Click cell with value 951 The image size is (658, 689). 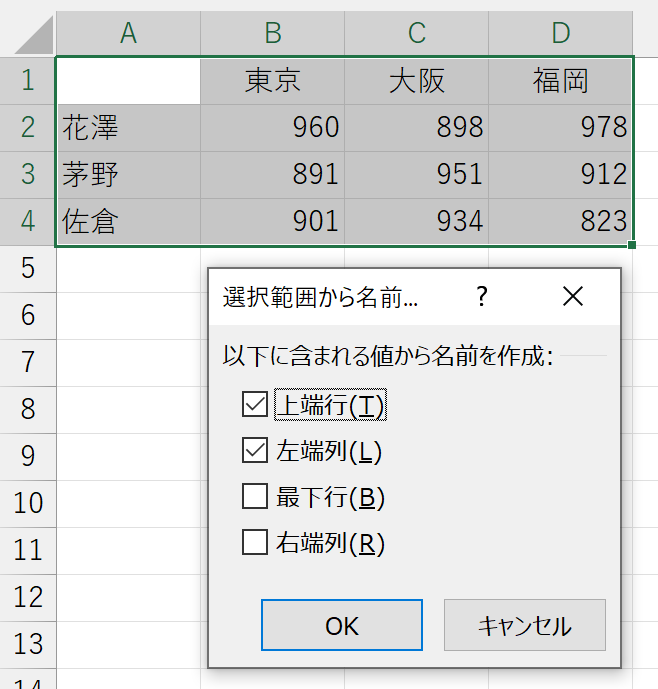tap(416, 175)
